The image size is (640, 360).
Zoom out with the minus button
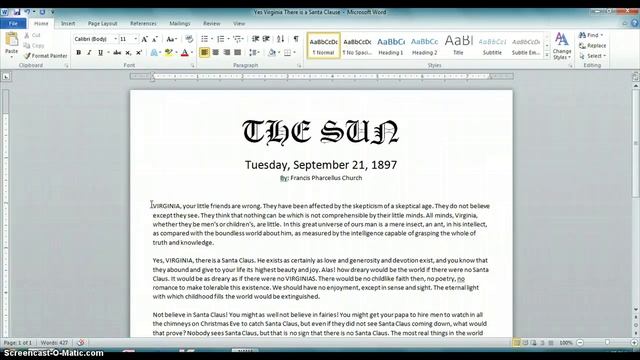(580, 343)
